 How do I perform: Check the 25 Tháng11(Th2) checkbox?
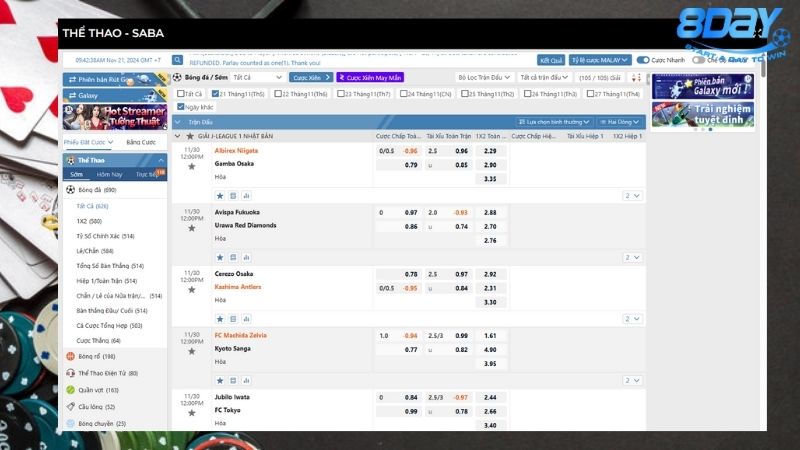click(465, 94)
